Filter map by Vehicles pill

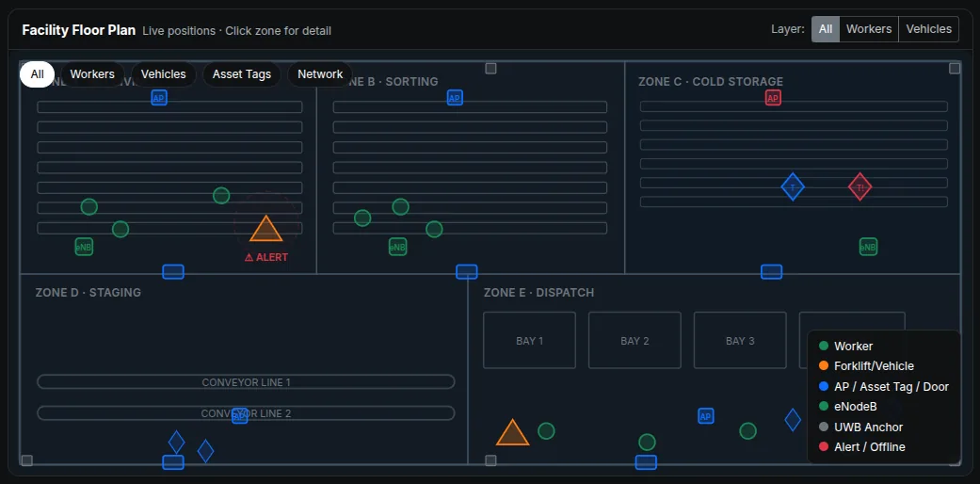(164, 74)
